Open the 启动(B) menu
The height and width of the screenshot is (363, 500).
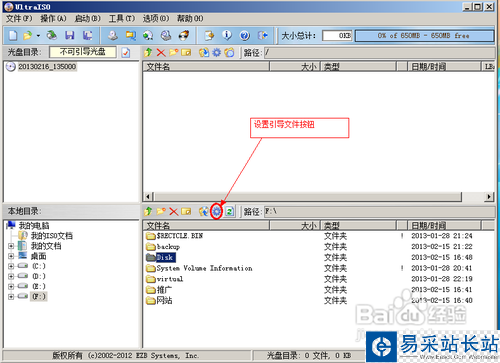click(88, 18)
